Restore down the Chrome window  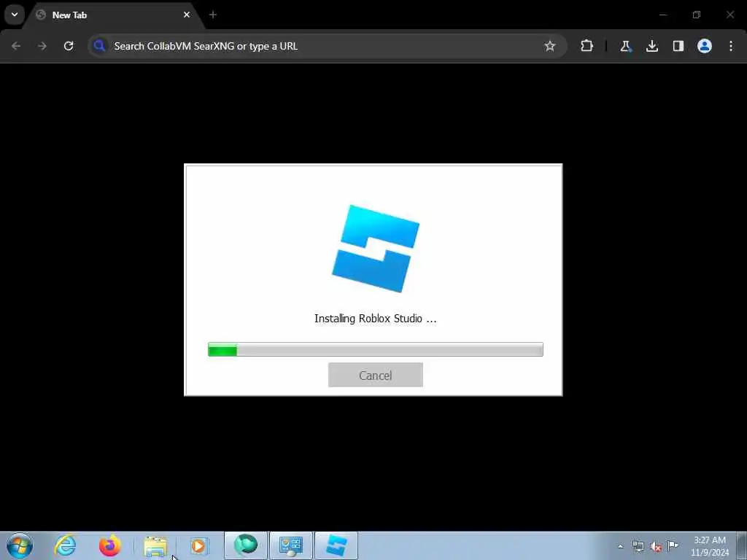[x=697, y=15]
